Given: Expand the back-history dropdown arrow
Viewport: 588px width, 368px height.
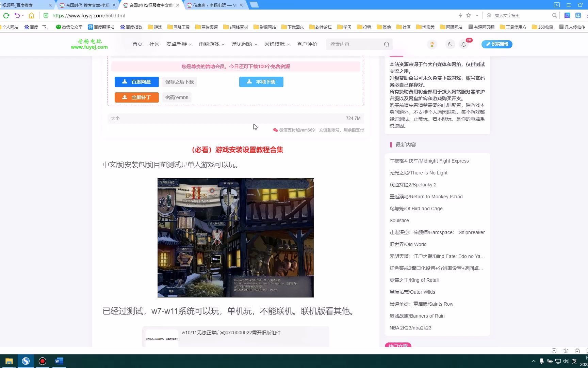Looking at the screenshot, I should 23,15.
